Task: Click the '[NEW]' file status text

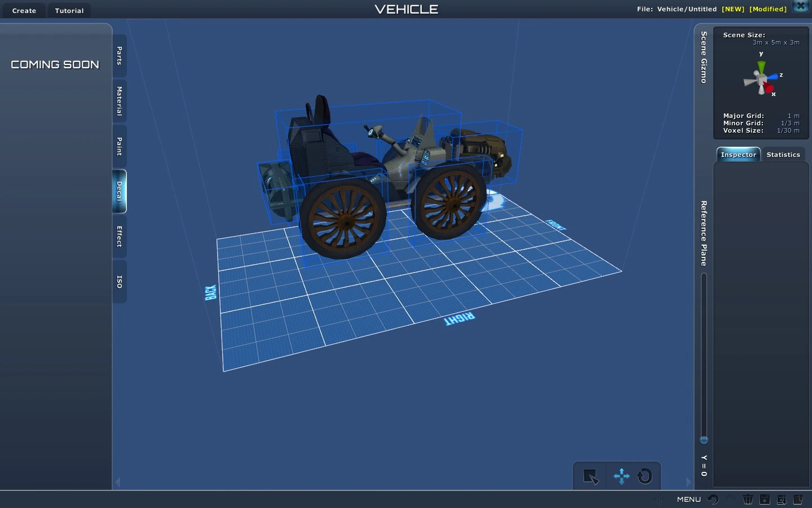Action: click(733, 9)
